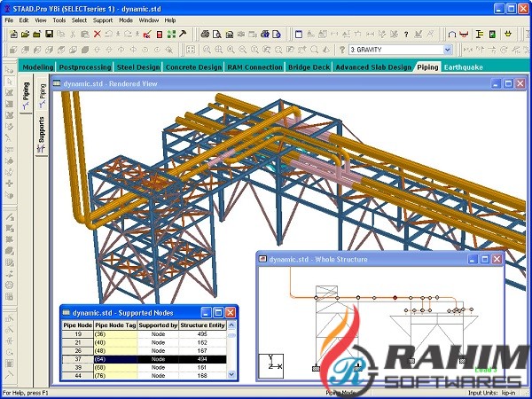Select the Bridge Deck tab
This screenshot has height=399, width=532.
307,66
